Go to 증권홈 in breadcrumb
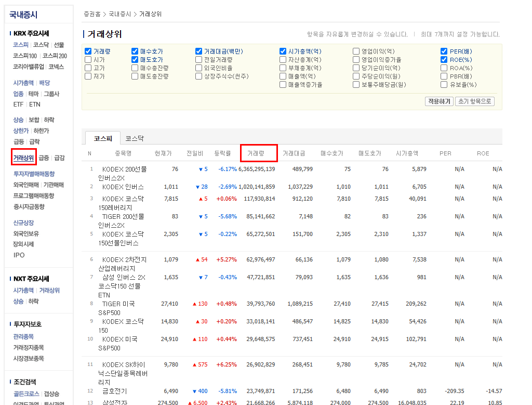532x405 pixels. coord(92,14)
